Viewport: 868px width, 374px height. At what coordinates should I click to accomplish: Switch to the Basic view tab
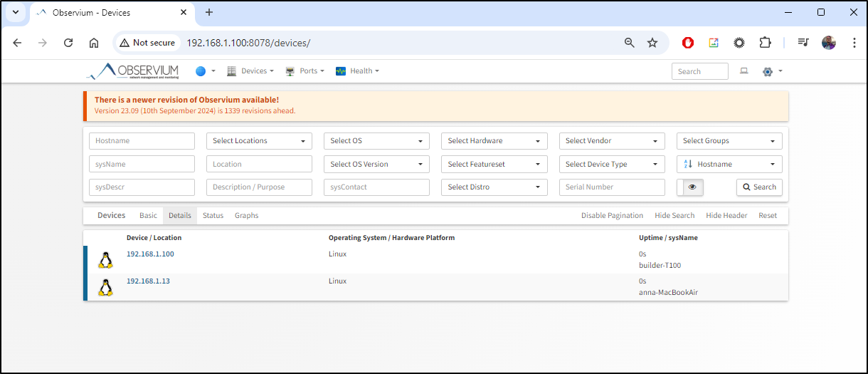click(148, 215)
